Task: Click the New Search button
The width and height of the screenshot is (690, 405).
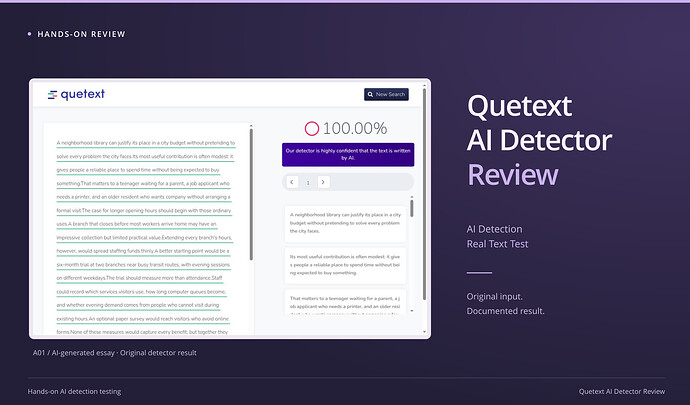Action: pos(386,94)
